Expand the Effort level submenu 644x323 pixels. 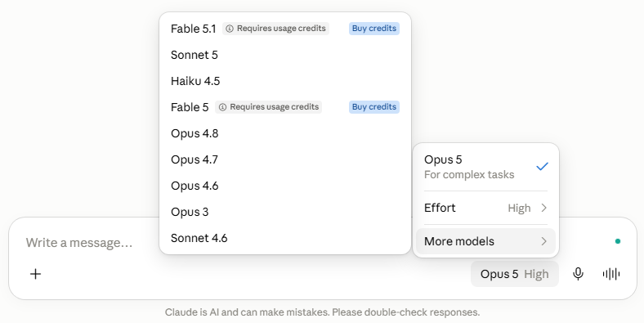pyautogui.click(x=486, y=208)
